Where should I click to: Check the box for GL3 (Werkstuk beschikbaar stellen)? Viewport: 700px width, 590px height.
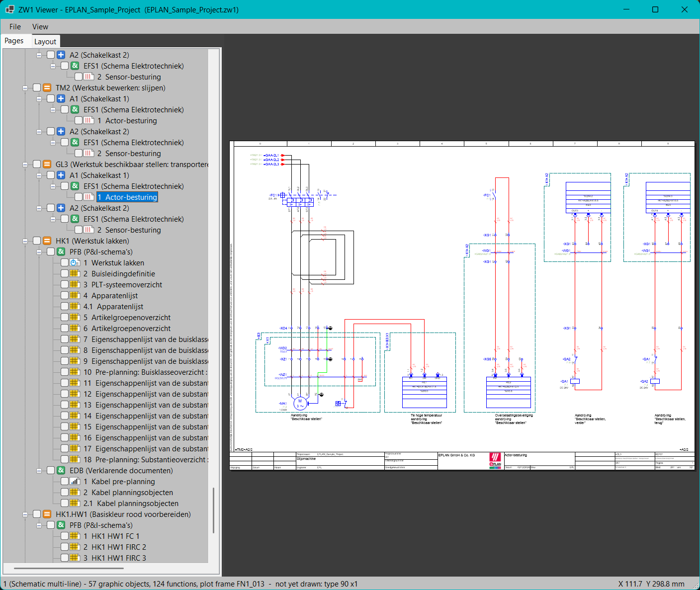[37, 165]
